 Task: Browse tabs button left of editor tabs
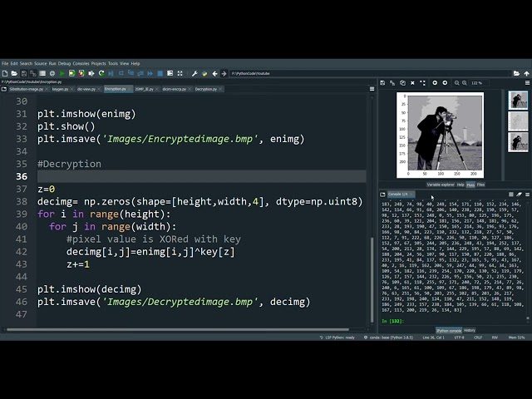click(4, 89)
